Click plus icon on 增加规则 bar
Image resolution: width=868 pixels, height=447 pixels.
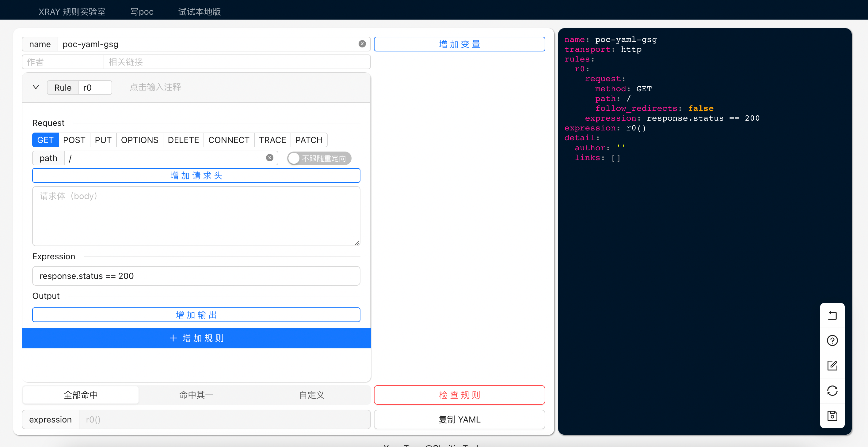173,338
